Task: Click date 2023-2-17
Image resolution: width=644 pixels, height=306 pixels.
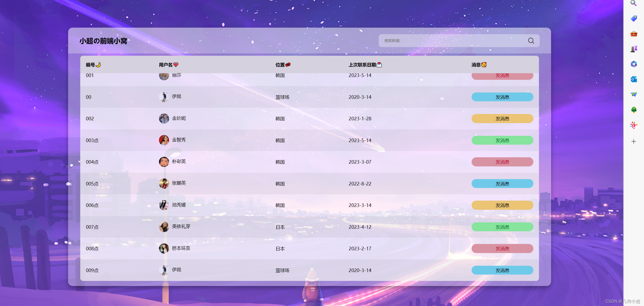Action: 360,248
